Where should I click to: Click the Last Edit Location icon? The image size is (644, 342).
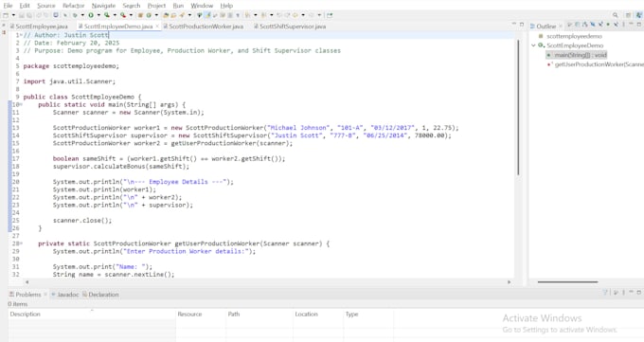click(278, 15)
